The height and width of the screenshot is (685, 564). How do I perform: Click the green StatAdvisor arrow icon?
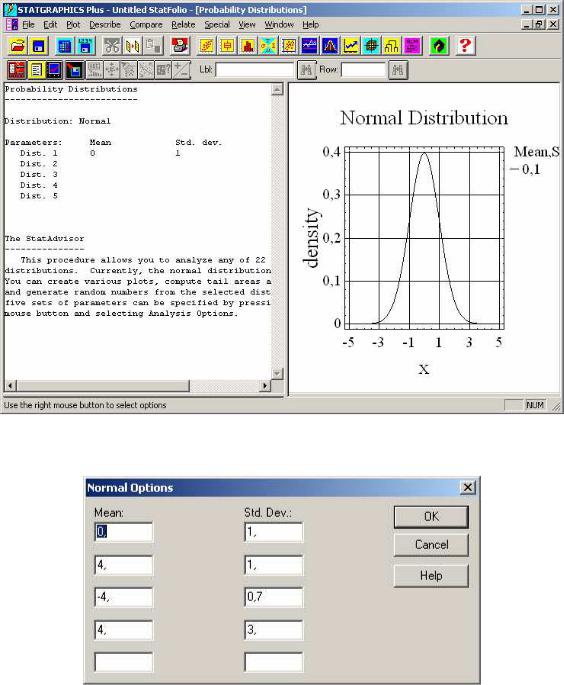click(x=439, y=46)
